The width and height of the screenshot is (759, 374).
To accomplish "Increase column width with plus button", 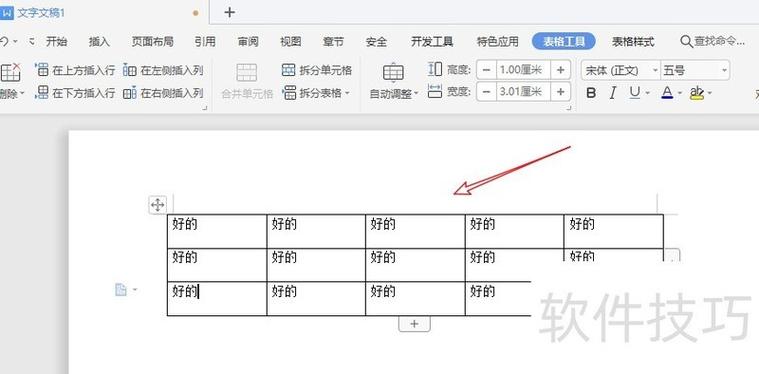I will click(x=561, y=92).
